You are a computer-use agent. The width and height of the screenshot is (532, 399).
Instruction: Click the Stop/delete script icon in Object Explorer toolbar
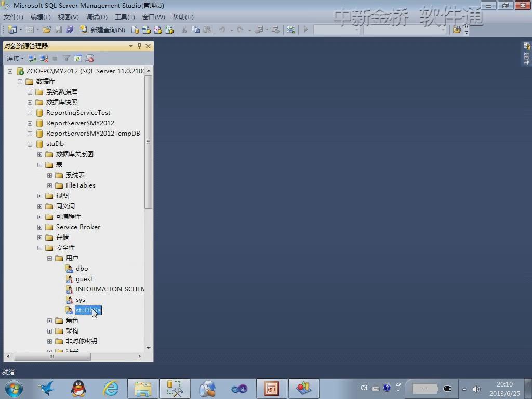click(89, 58)
